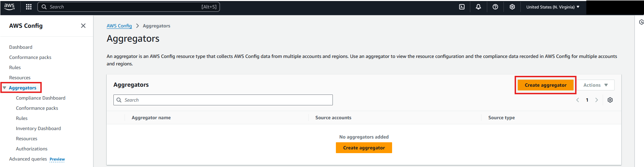
Task: Open Resources under Aggregators
Action: (26, 139)
